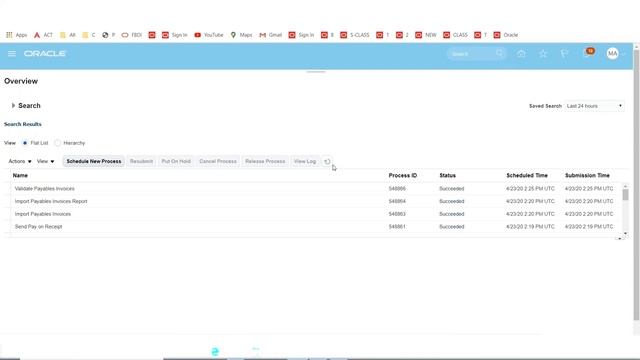Open the View dropdown menu in toolbar

[x=45, y=161]
